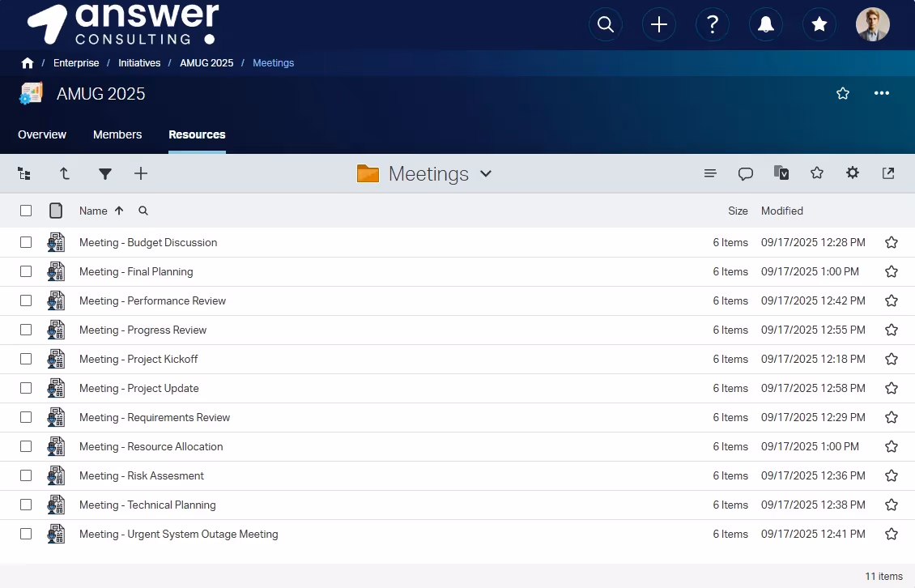The image size is (915, 588).
Task: Switch to the Members tab
Action: tap(117, 134)
